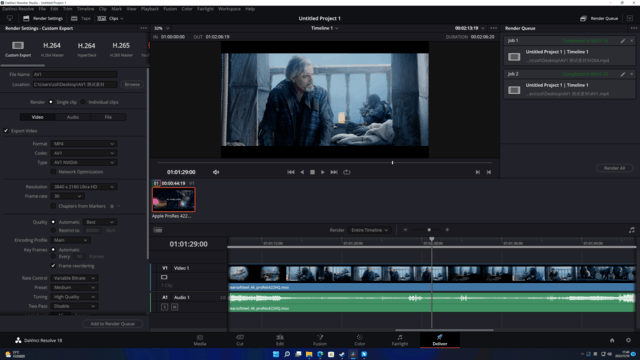This screenshot has width=640, height=360.
Task: Click the Play forward button
Action: pos(322,172)
